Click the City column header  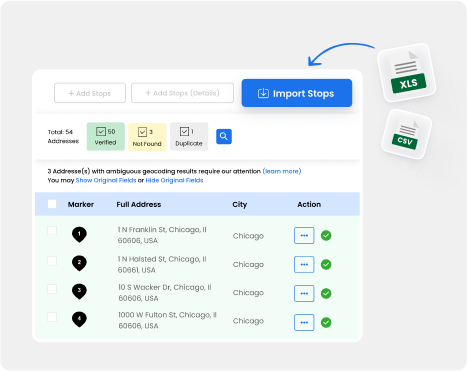240,204
